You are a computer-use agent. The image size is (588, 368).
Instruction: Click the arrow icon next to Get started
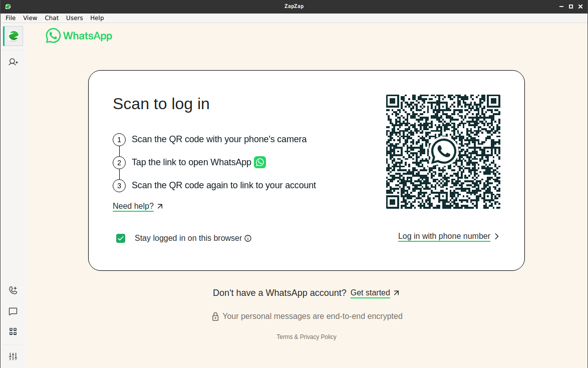396,293
